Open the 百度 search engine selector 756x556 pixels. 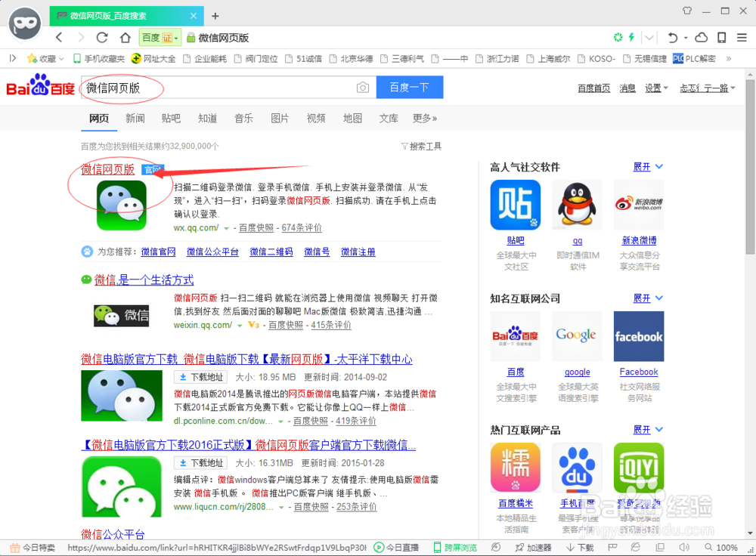160,38
